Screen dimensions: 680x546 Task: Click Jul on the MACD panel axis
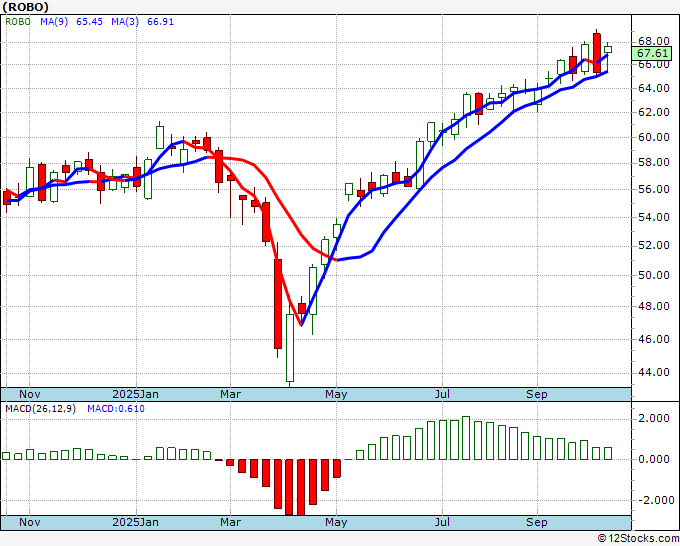442,522
